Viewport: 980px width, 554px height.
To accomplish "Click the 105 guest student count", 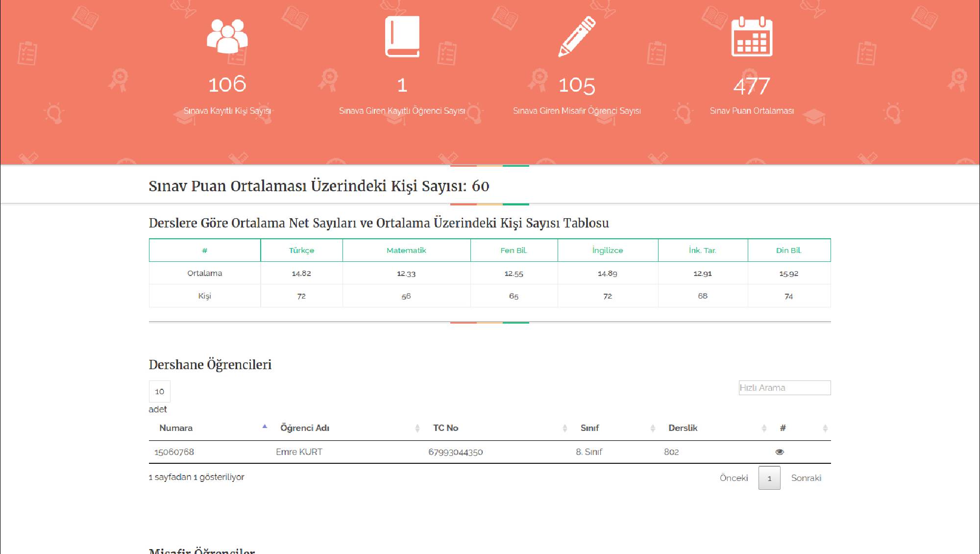I will pos(577,86).
